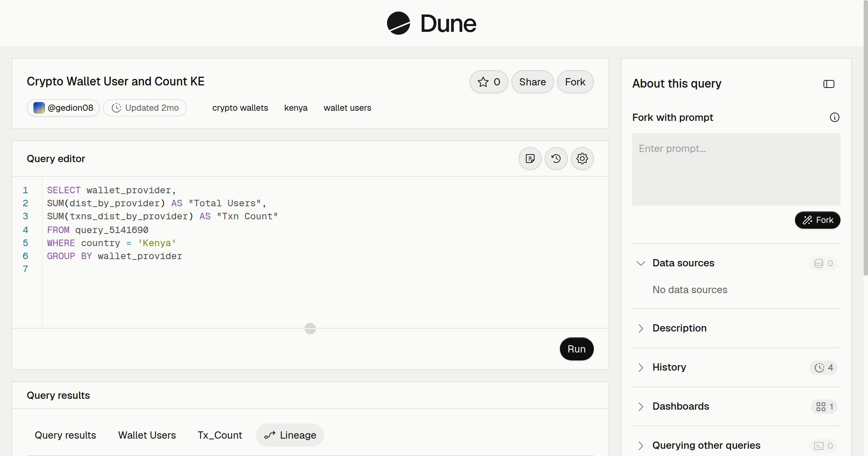Click the @gedion08 author avatar
This screenshot has height=456, width=868.
tap(39, 108)
